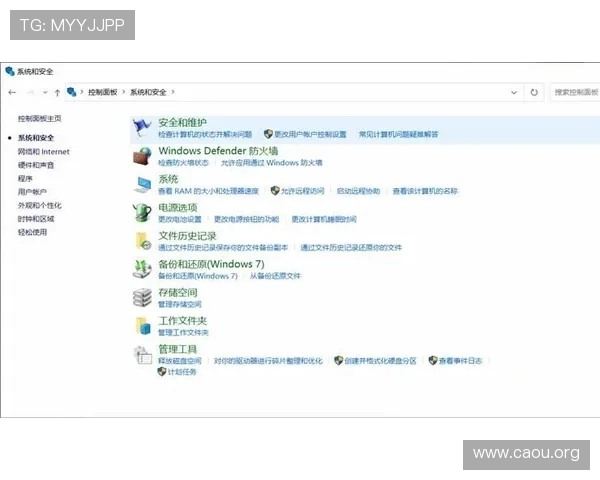Select 控制面板 in the breadcrumb
600x480 pixels.
coord(103,92)
